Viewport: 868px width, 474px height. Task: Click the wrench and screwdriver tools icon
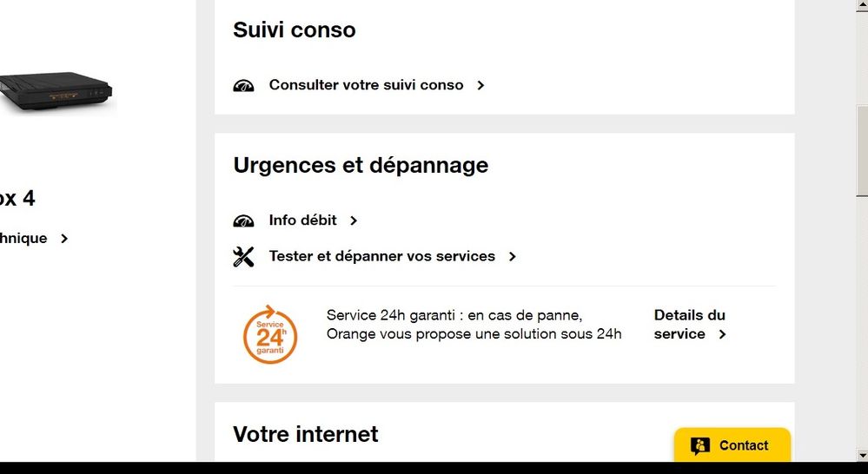coord(243,257)
